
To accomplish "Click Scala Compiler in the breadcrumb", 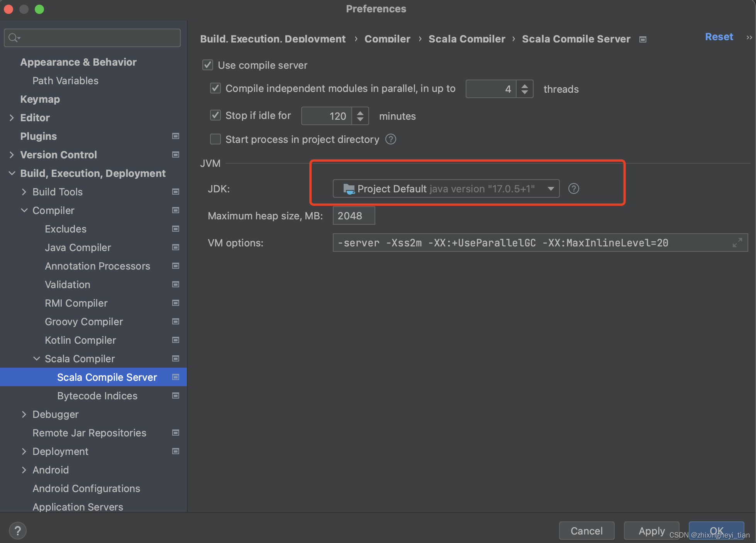I will [467, 39].
